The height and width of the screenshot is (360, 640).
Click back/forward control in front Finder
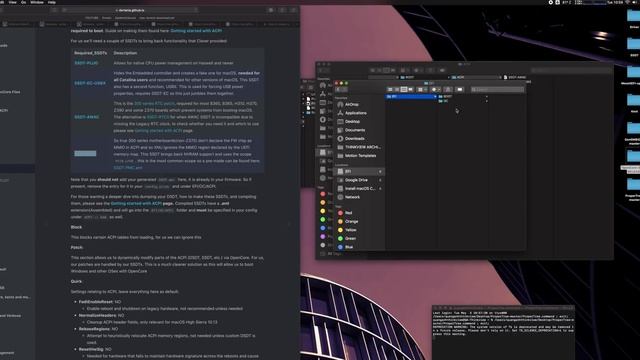point(341,89)
